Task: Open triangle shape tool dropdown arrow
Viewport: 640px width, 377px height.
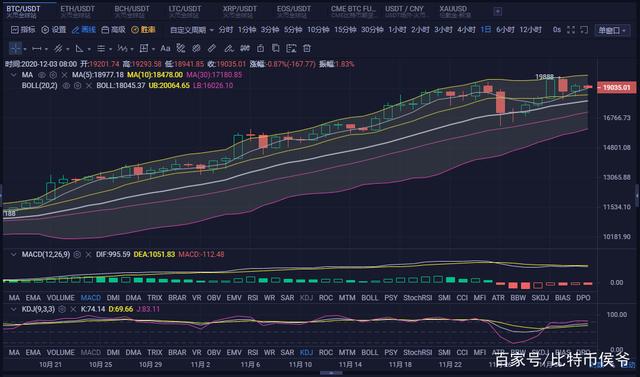Action: [x=89, y=49]
